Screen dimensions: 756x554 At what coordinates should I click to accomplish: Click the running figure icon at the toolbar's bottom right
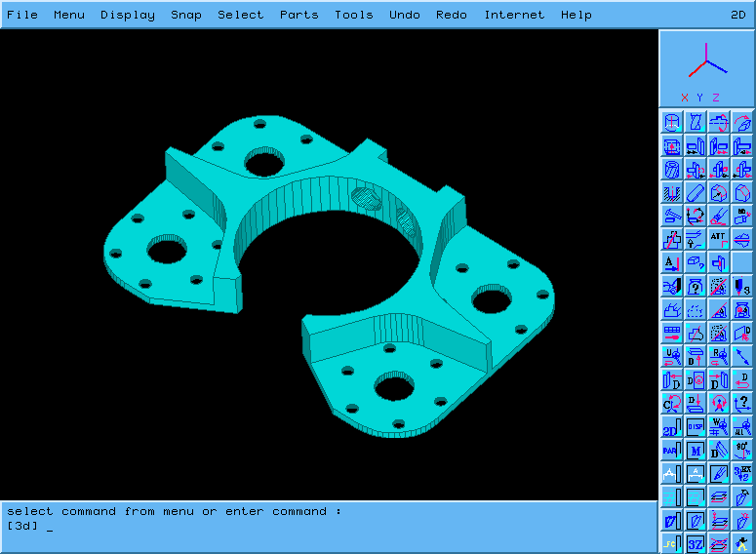pyautogui.click(x=742, y=543)
